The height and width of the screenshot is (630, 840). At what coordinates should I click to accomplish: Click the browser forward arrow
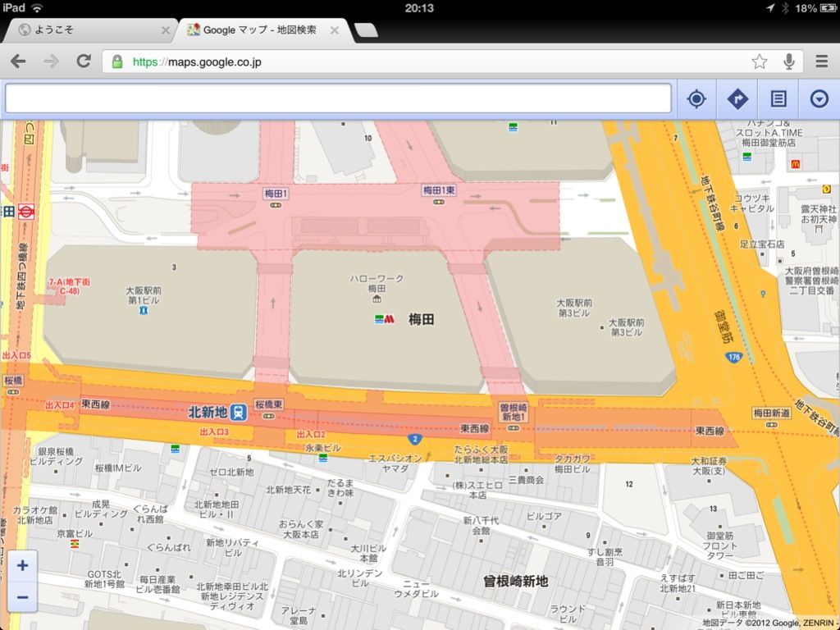point(52,62)
